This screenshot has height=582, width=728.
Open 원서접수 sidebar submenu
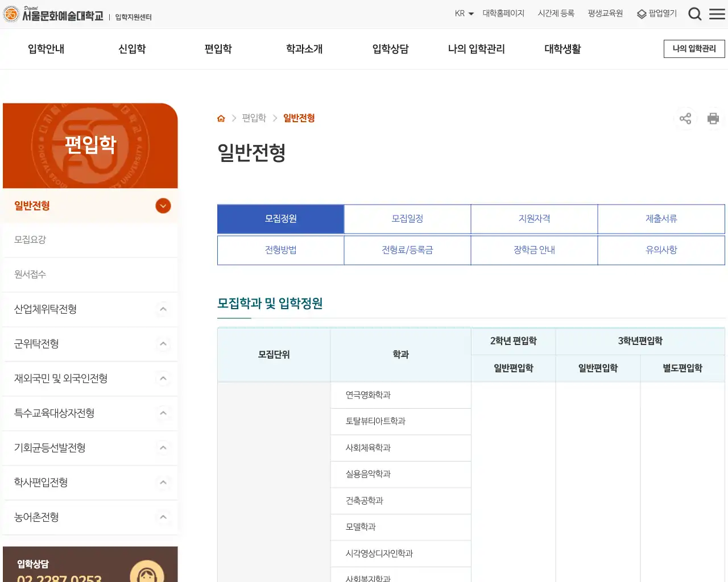[90, 275]
